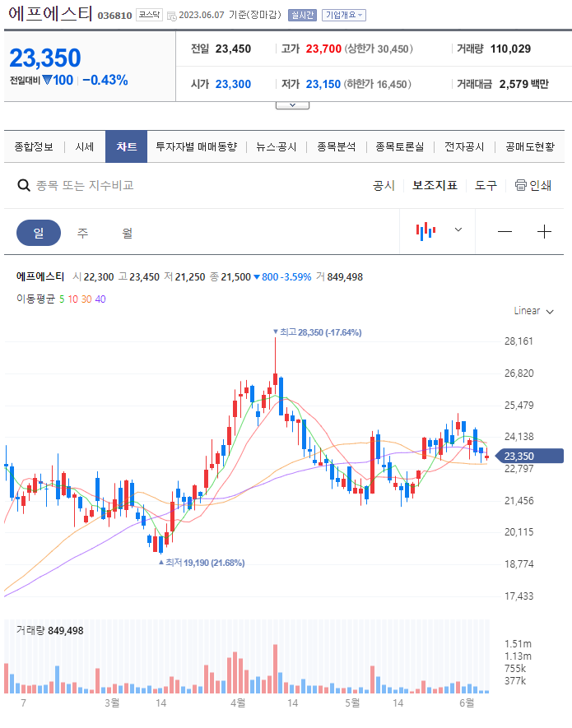Open the Linear scale dropdown
The image size is (572, 728).
point(534,311)
